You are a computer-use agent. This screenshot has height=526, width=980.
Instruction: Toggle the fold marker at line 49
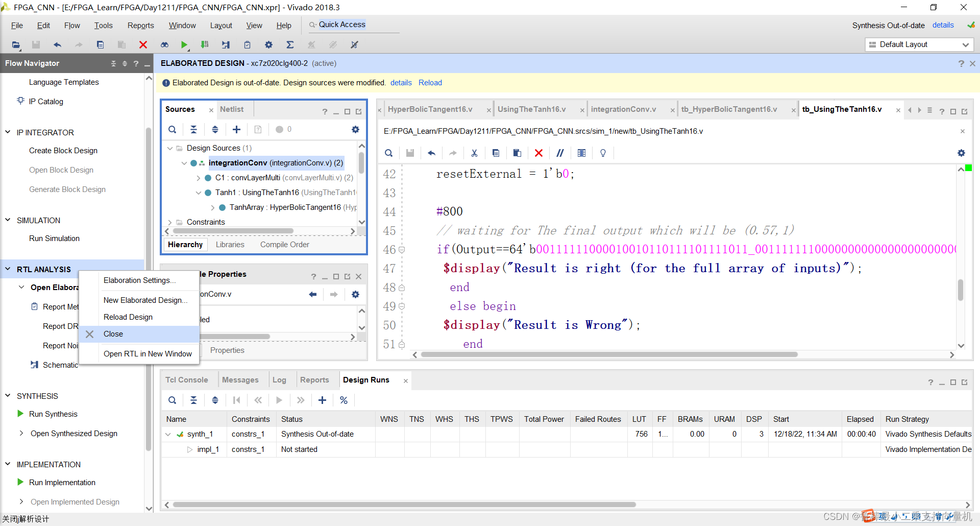[x=402, y=306]
